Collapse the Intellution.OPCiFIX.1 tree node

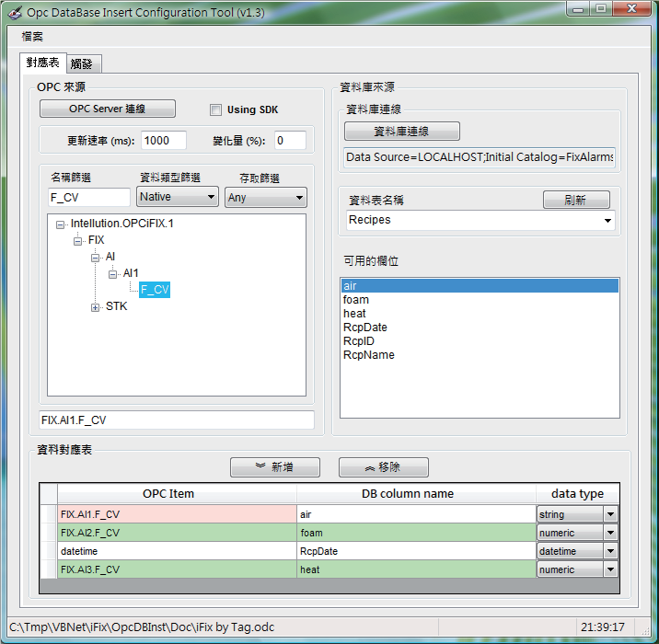pyautogui.click(x=60, y=224)
